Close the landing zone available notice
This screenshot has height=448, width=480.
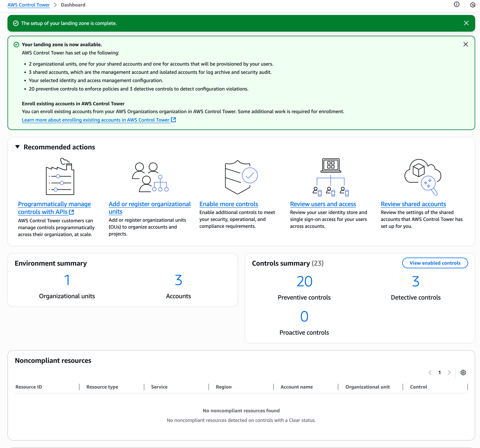point(465,44)
